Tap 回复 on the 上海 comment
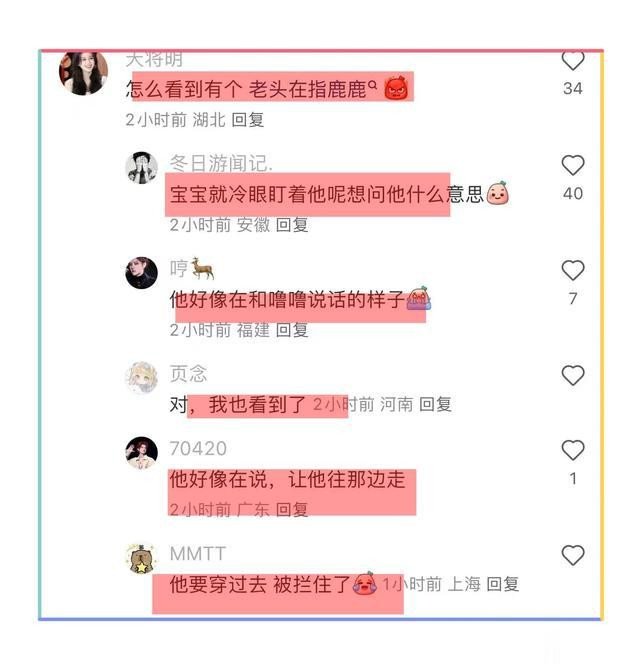Image resolution: width=640 pixels, height=670 pixels. tap(502, 584)
